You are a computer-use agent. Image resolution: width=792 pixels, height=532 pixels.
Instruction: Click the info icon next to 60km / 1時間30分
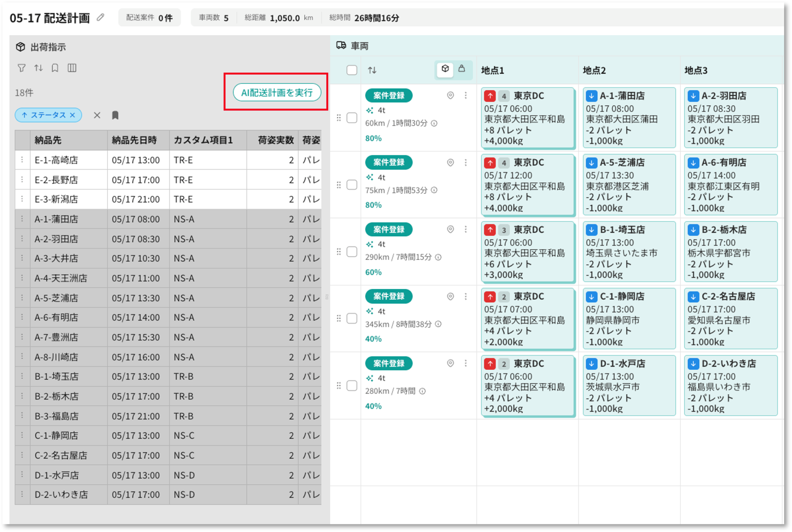point(434,123)
